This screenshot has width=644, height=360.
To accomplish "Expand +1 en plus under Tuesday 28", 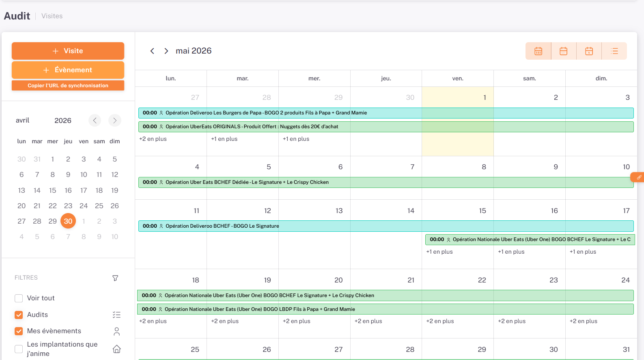I will tap(224, 139).
